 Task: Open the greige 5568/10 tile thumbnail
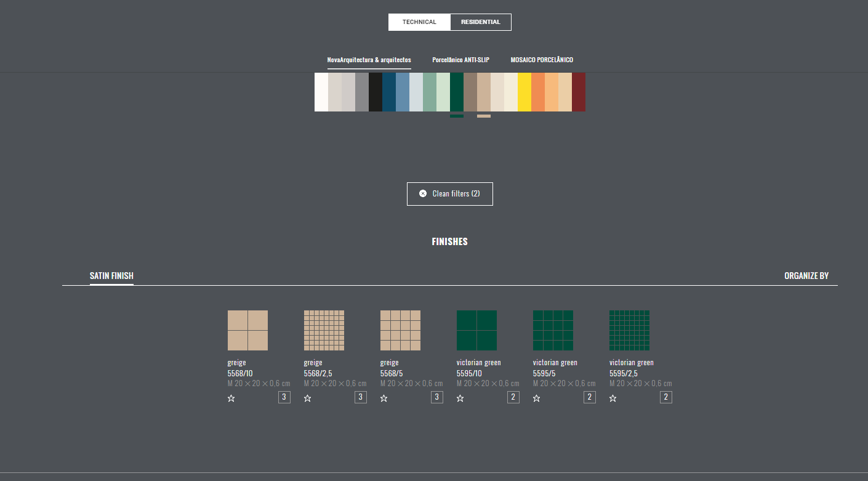pos(247,330)
